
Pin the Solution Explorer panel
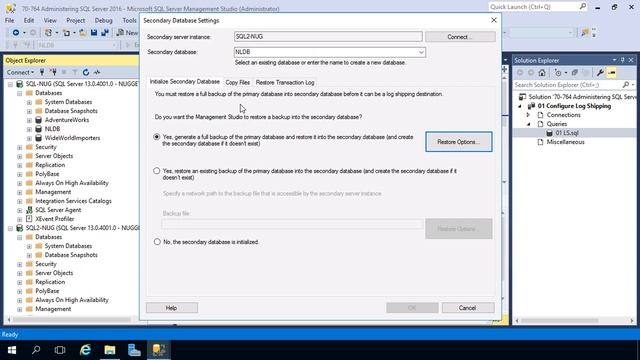[x=622, y=60]
